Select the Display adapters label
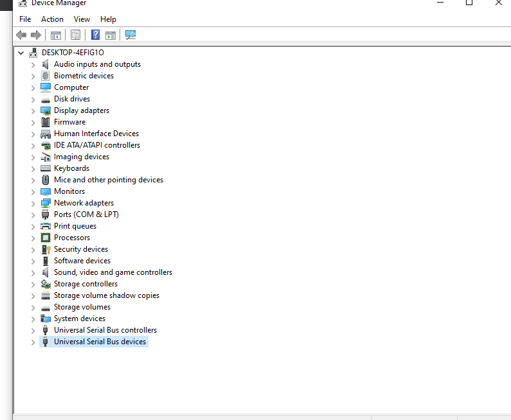The width and height of the screenshot is (511, 420). [x=82, y=110]
